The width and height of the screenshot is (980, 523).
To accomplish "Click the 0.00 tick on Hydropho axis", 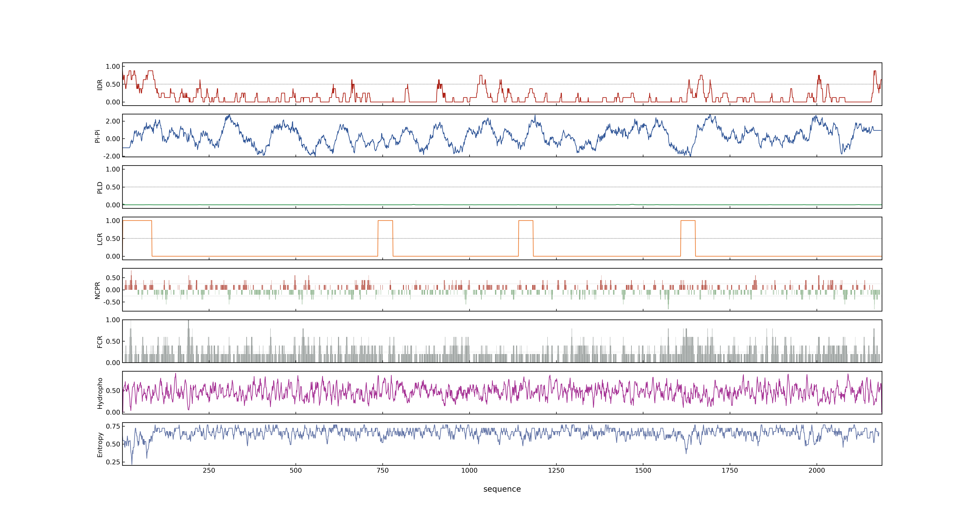I will click(113, 412).
